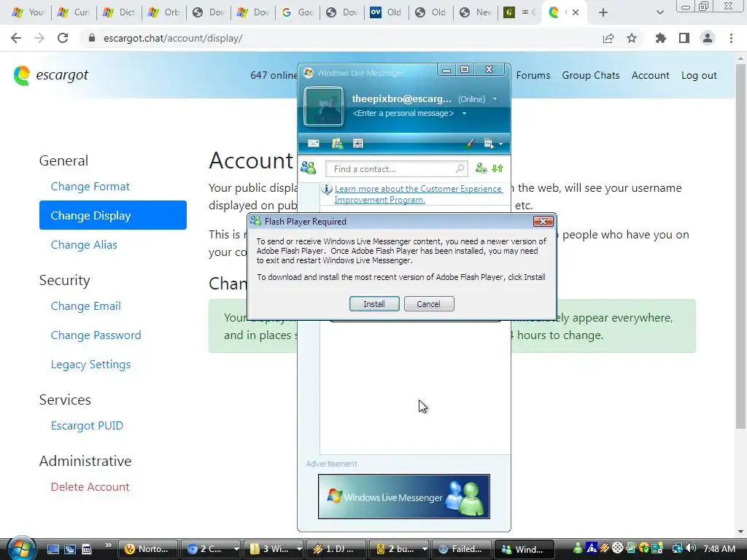Open the Norto... taskbar button
The image size is (747, 560).
(147, 549)
